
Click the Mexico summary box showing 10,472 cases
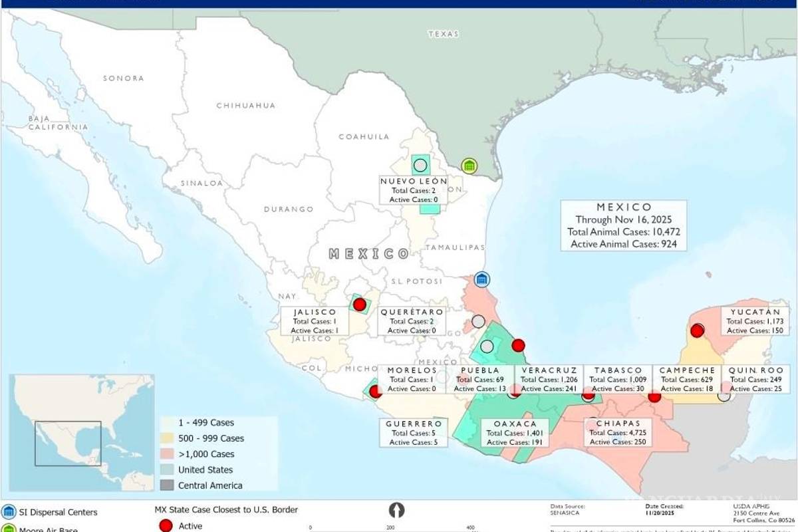coord(624,225)
